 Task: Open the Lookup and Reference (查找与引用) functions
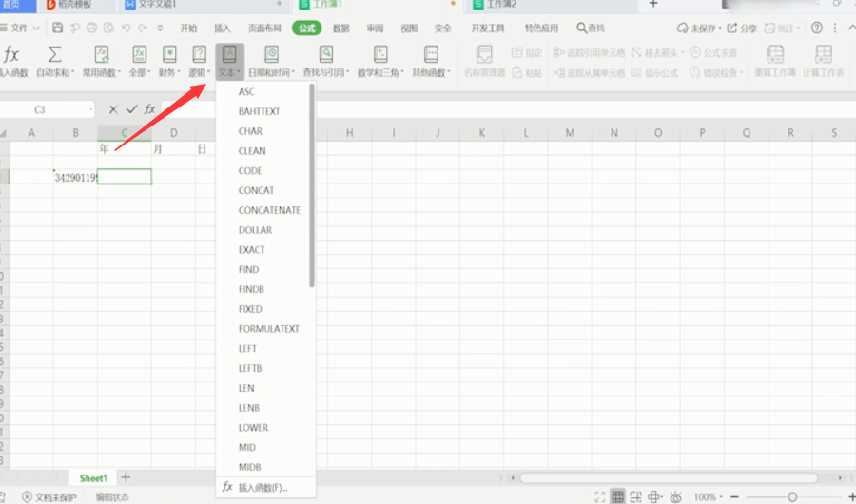pos(326,61)
